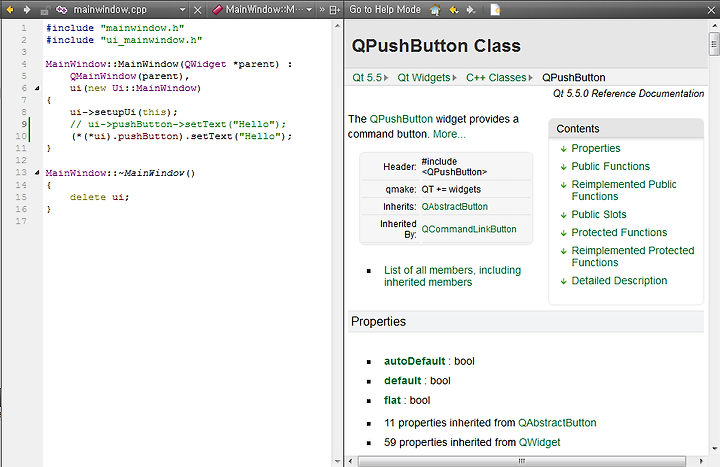Click the 'QPushButton Class' heading
The image size is (720, 467).
point(436,46)
